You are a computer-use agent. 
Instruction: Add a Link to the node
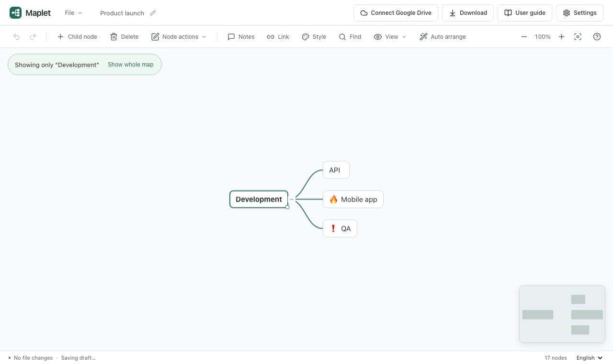pos(278,37)
